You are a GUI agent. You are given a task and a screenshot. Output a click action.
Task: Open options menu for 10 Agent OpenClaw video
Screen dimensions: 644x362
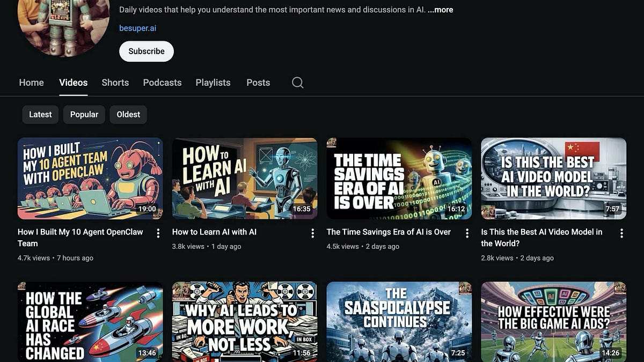[158, 233]
